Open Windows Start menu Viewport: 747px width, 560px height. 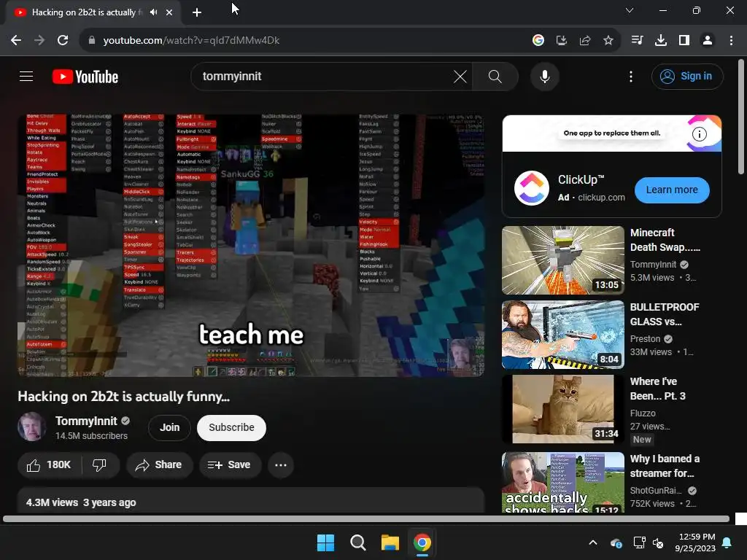(x=326, y=542)
